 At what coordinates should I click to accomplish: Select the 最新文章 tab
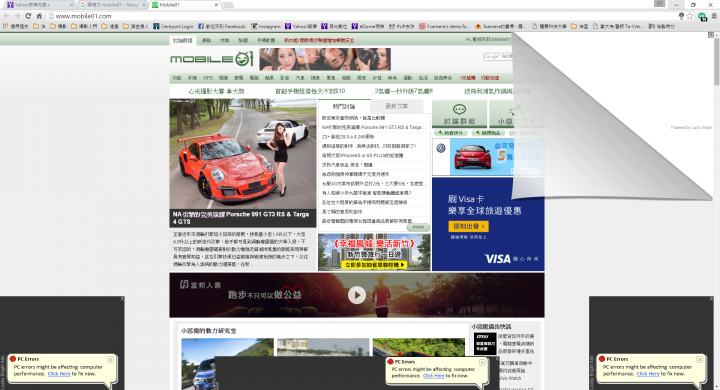tap(396, 106)
